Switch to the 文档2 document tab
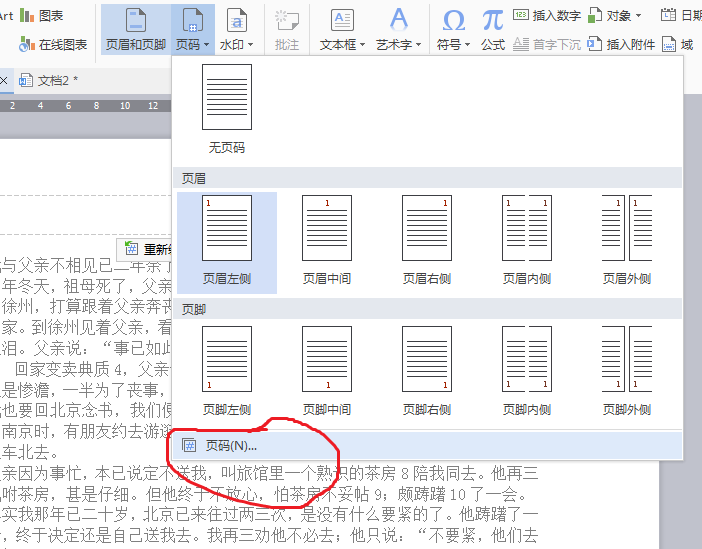This screenshot has height=549, width=702. (48, 81)
